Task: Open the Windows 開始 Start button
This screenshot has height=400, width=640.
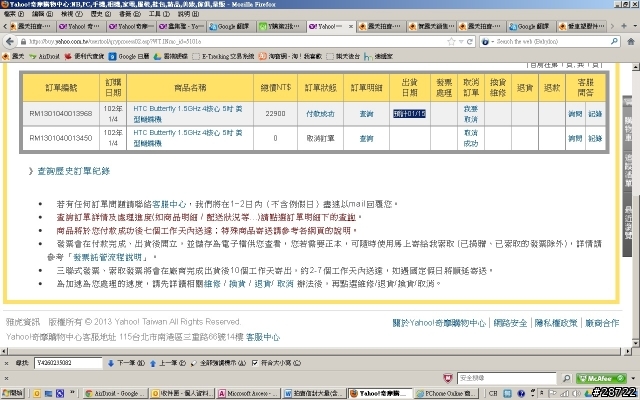Action: tap(13, 393)
